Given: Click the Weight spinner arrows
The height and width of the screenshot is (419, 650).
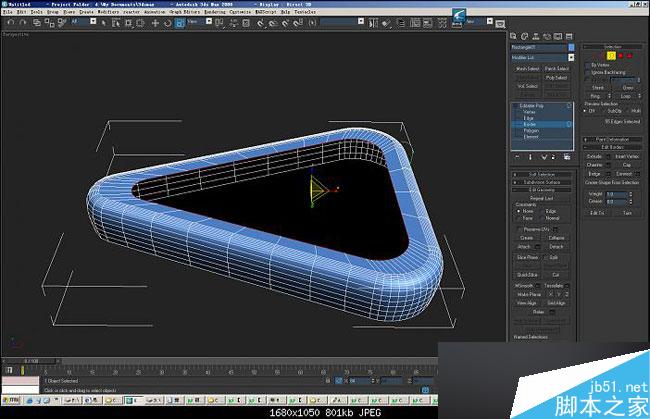Looking at the screenshot, I should (x=631, y=194).
